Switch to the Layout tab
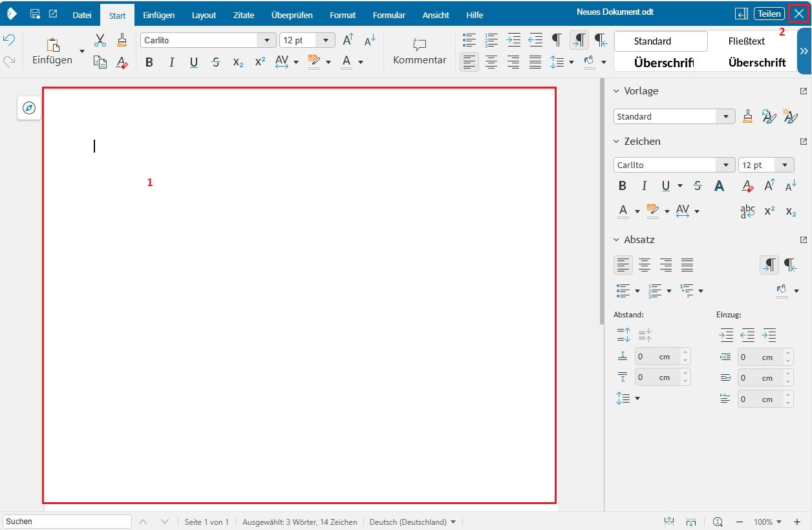812x530 pixels. pyautogui.click(x=204, y=15)
